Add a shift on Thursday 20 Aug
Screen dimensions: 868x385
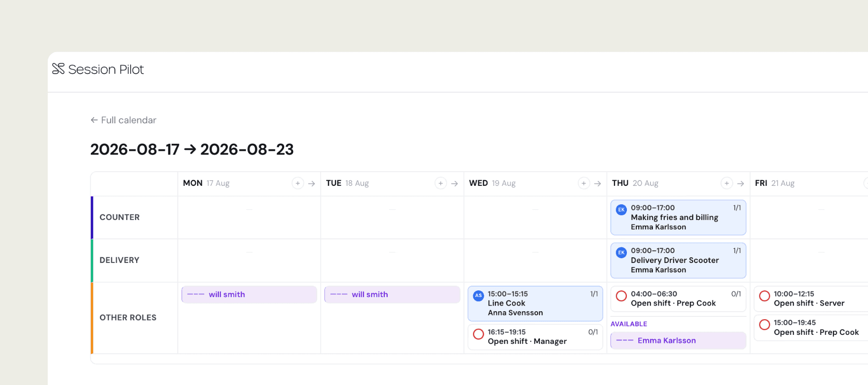tap(727, 183)
